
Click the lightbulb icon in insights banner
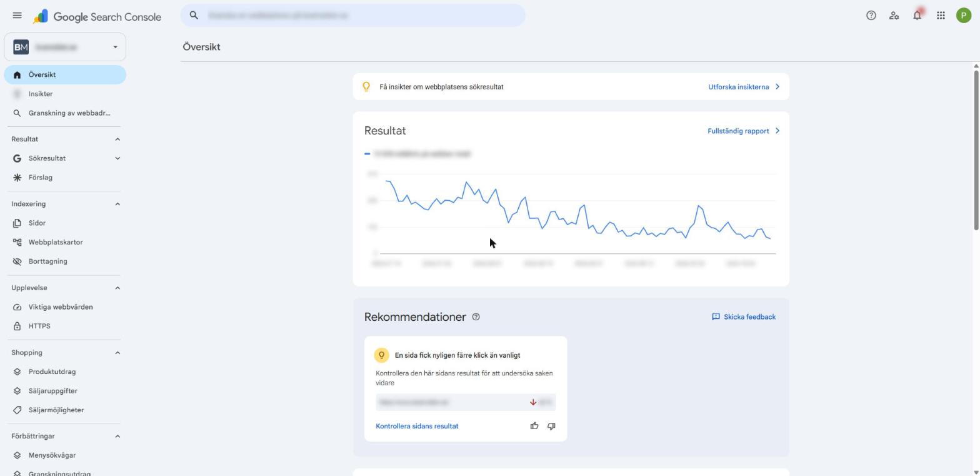(x=367, y=87)
